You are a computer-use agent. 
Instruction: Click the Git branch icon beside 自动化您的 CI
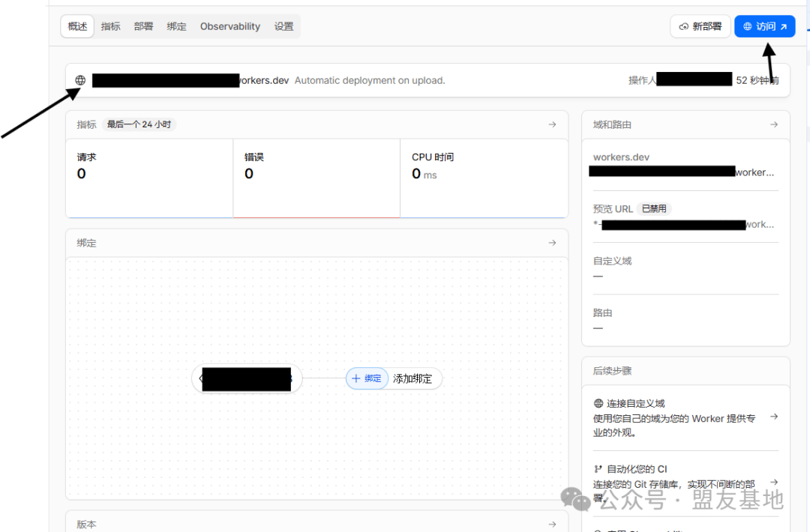[x=598, y=469]
